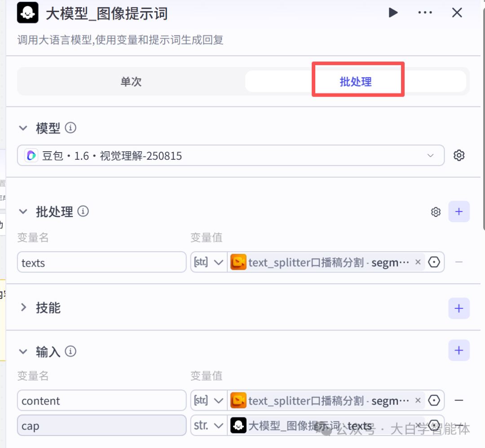Show info tooltip for 输入

pos(71,351)
